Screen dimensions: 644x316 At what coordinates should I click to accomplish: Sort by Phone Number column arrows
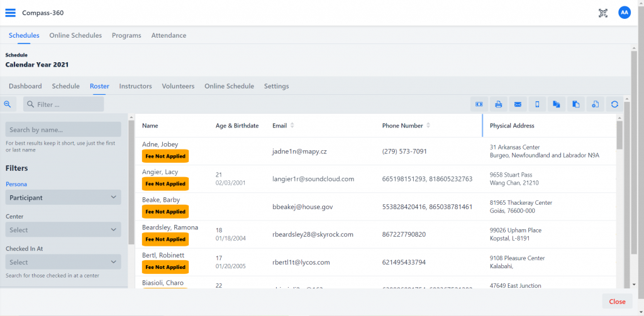pos(428,126)
